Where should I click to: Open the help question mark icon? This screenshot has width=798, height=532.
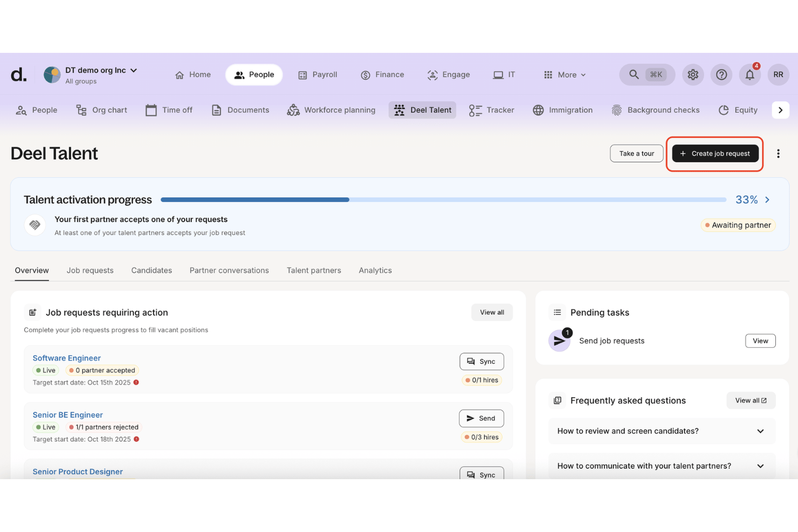721,74
